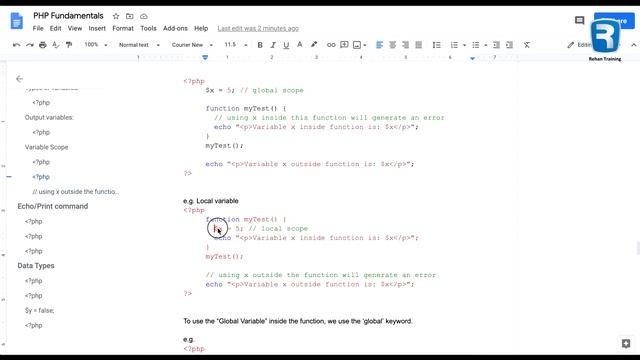Click the Insert link icon
This screenshot has width=640, height=360.
pos(331,45)
